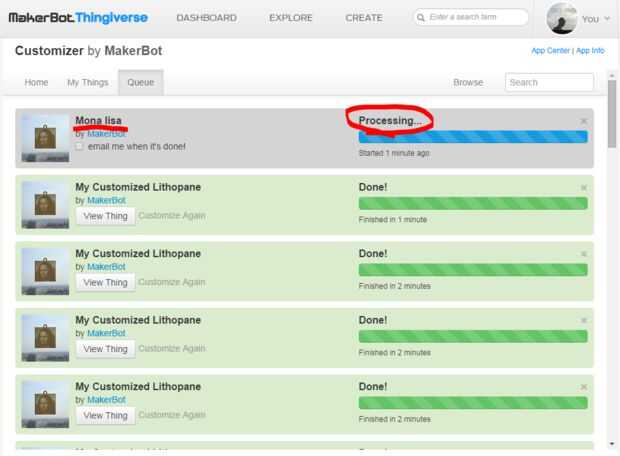Switch to the My Things tab
The image size is (620, 456).
(87, 82)
